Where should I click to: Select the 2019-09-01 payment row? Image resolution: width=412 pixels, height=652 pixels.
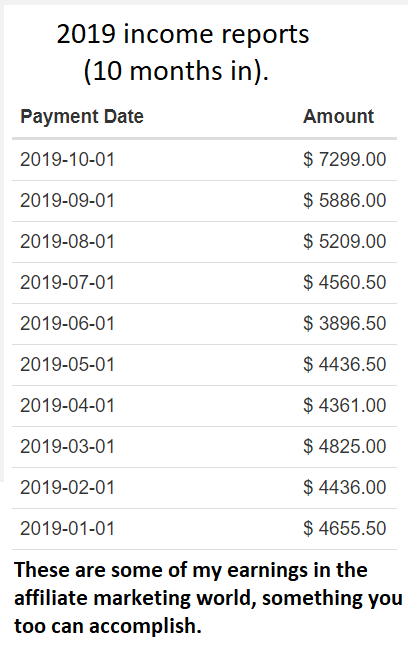205,201
